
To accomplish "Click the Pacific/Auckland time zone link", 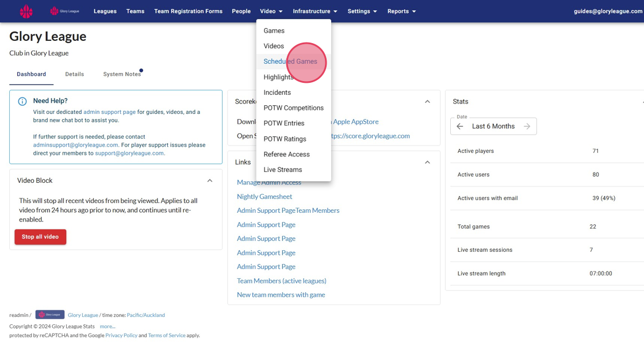I will [x=146, y=315].
